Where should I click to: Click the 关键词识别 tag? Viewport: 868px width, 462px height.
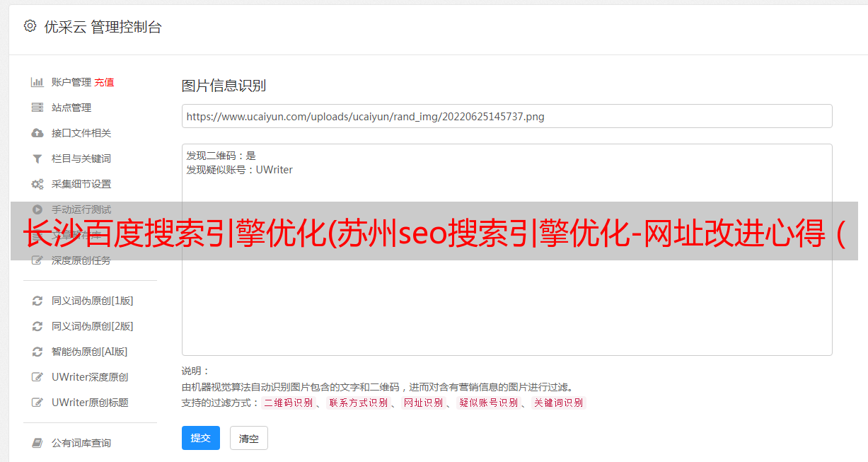coord(558,403)
